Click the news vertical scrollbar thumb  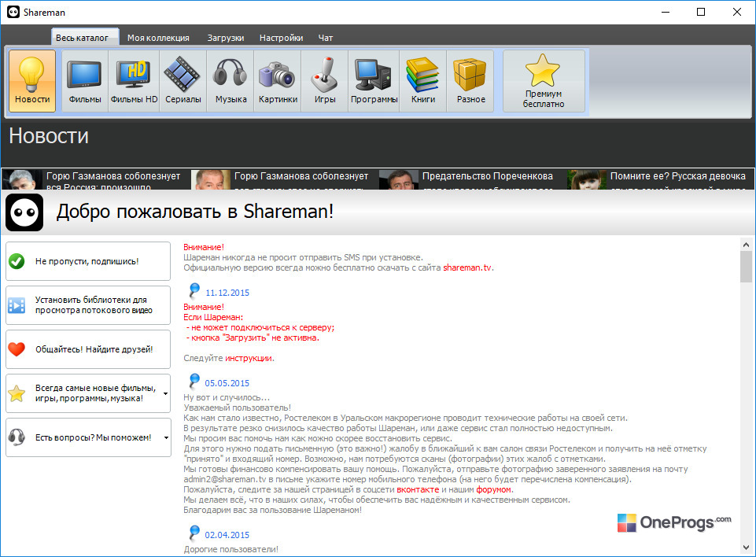pos(747,267)
